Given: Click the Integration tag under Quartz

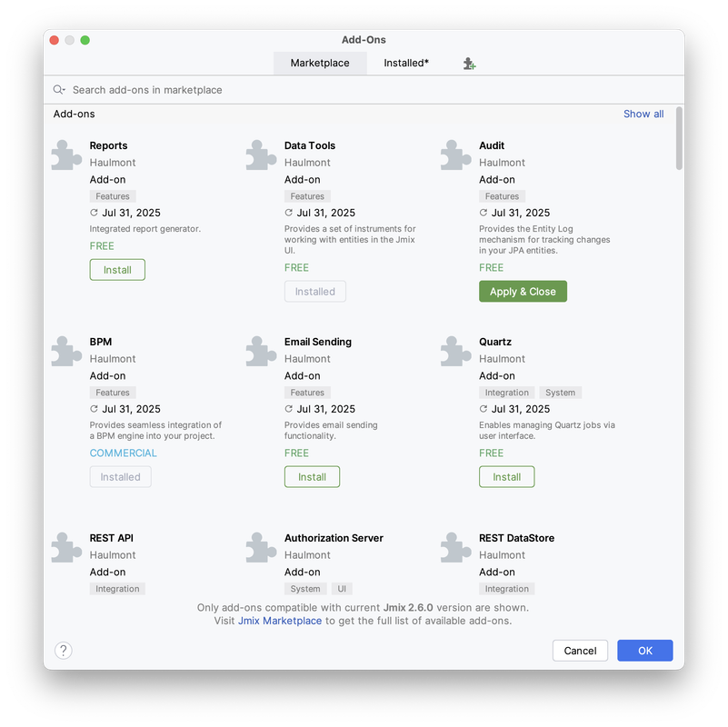Looking at the screenshot, I should pos(506,393).
